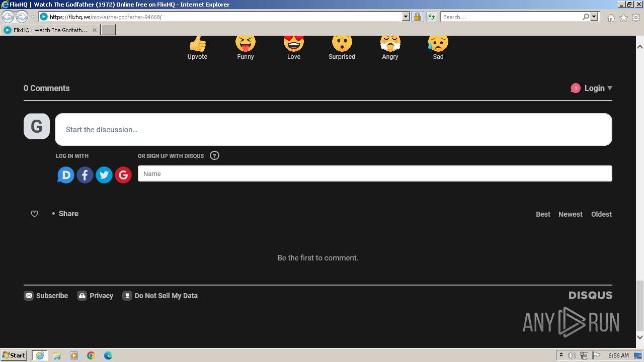Click Do Not Sell My Data
644x362 pixels.
[x=160, y=296]
